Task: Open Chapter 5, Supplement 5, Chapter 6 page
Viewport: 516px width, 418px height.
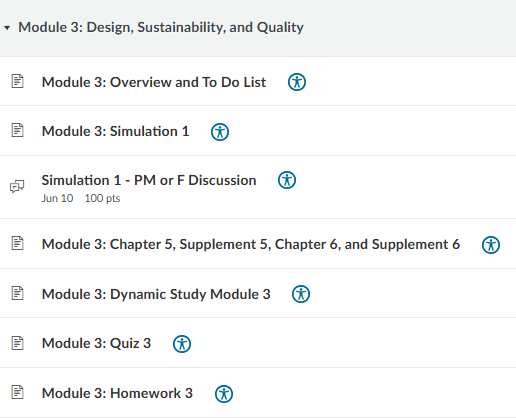Action: pos(251,244)
